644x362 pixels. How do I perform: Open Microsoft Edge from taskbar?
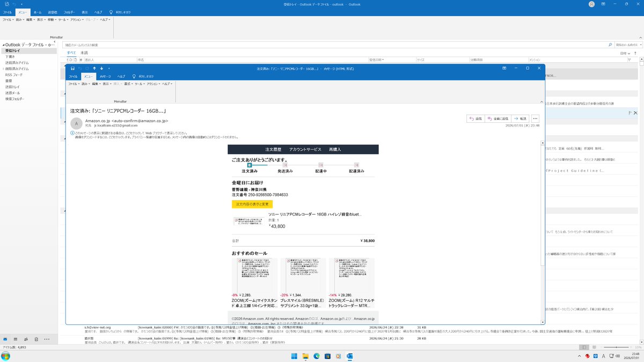pos(316,356)
